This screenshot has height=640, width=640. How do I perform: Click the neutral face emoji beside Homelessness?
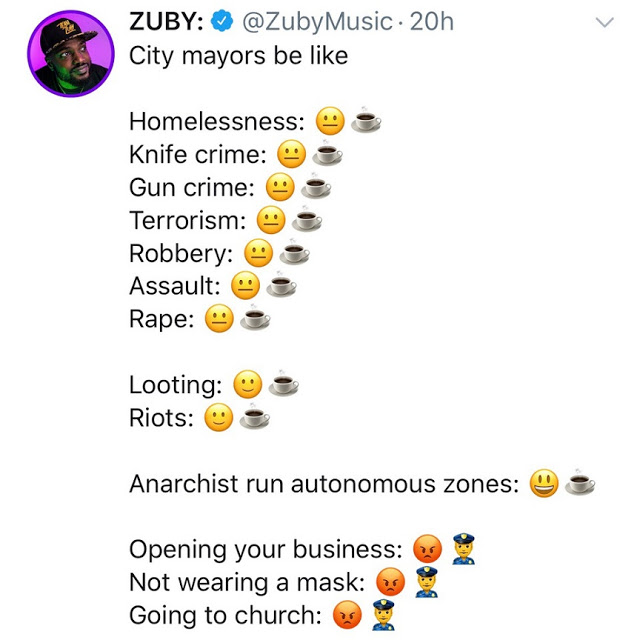click(330, 122)
